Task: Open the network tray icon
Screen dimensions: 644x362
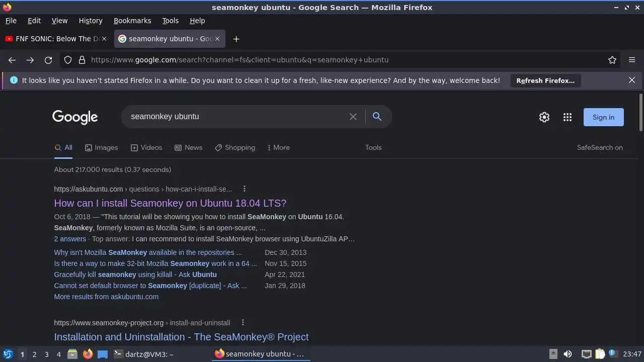Action: coord(586,354)
